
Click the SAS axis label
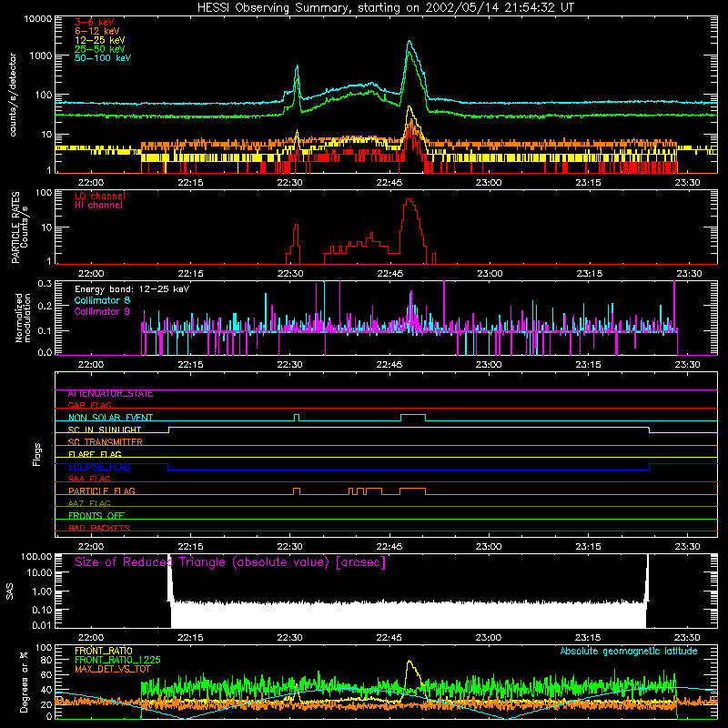tap(9, 591)
